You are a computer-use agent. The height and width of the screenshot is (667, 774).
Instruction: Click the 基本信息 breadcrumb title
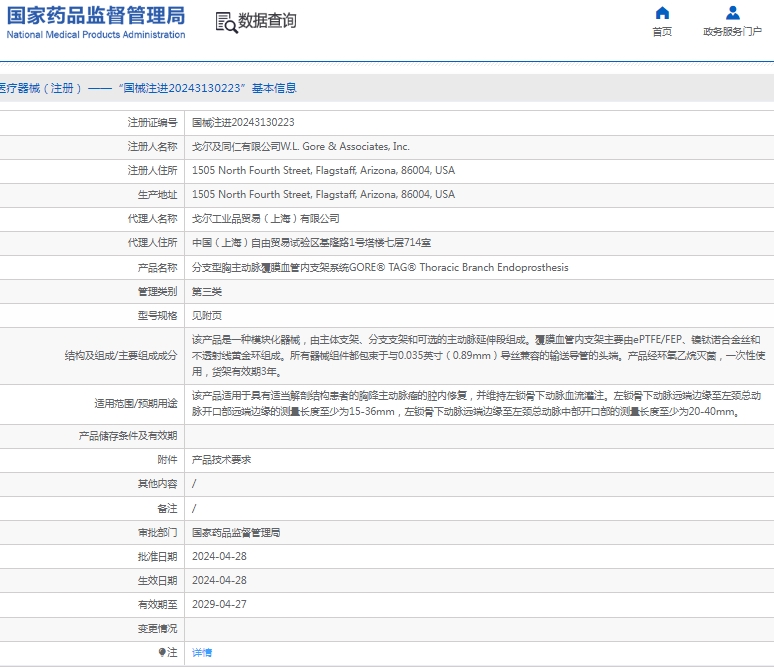[x=274, y=88]
